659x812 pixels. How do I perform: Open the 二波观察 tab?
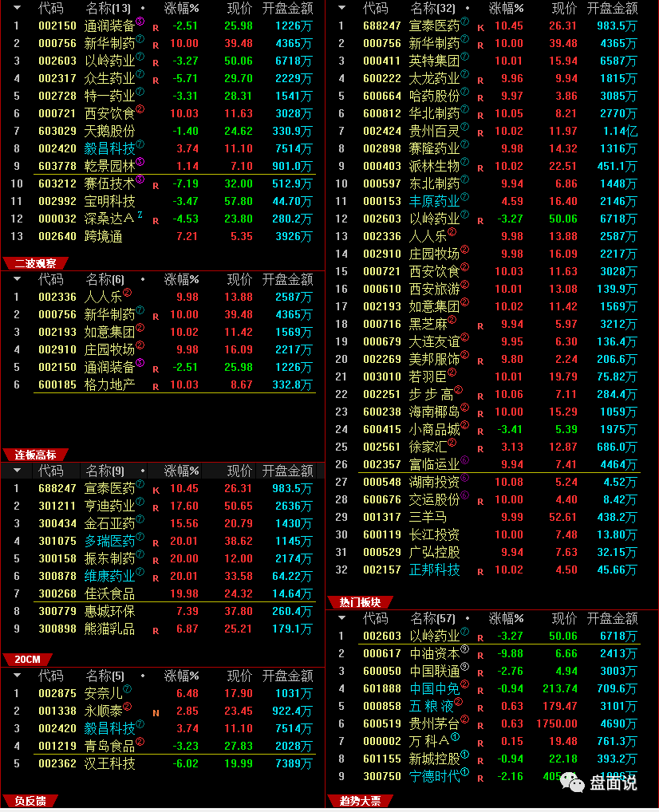35,263
